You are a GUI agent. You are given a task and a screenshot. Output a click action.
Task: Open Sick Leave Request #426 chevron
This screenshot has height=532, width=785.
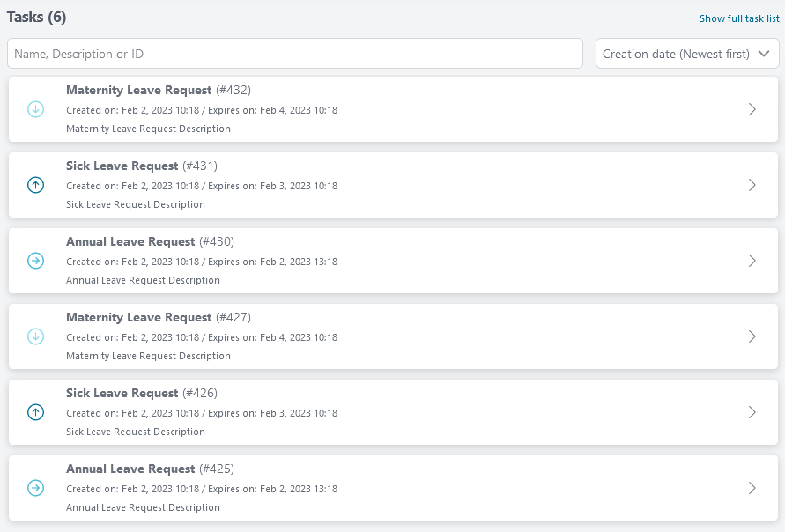[x=752, y=412]
